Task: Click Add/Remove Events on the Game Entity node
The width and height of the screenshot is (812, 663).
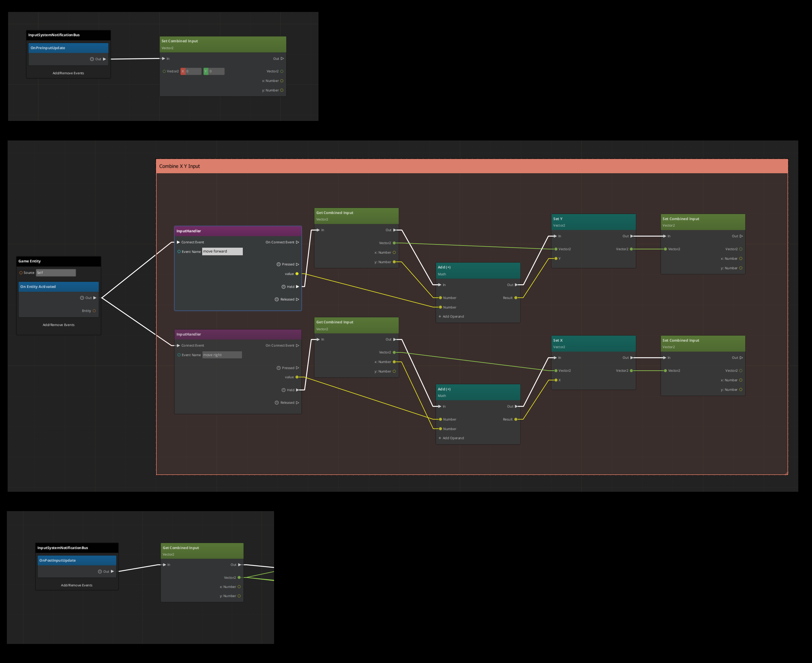Action: pos(58,325)
